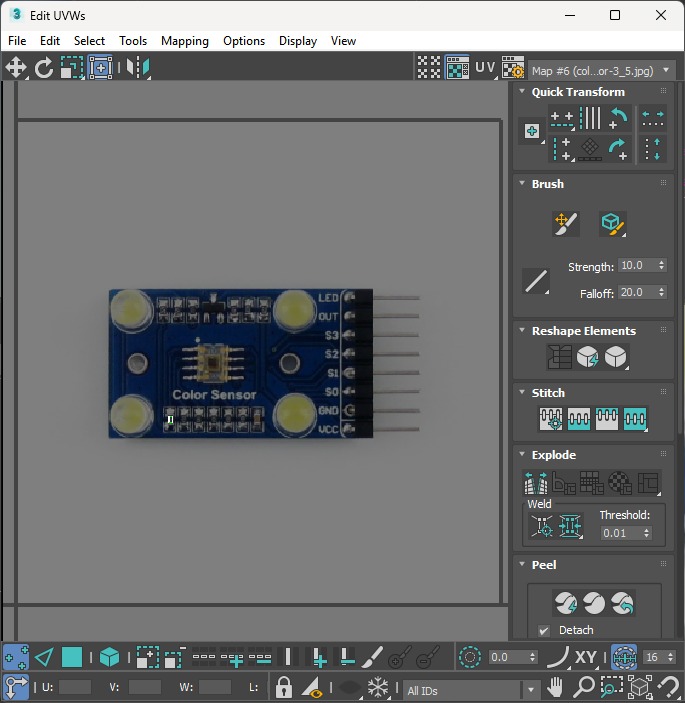Viewport: 685px width, 703px height.
Task: Click the Break icon in Explode
Action: pos(536,482)
